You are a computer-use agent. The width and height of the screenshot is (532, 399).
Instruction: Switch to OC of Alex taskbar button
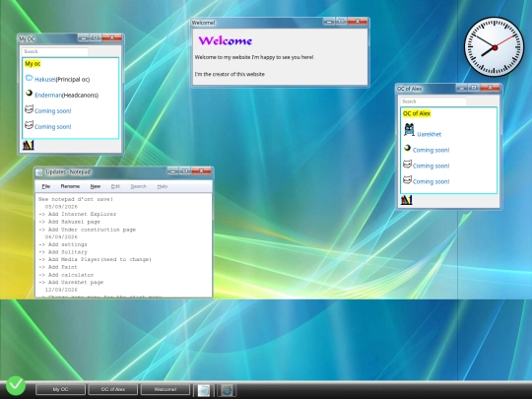tap(113, 389)
